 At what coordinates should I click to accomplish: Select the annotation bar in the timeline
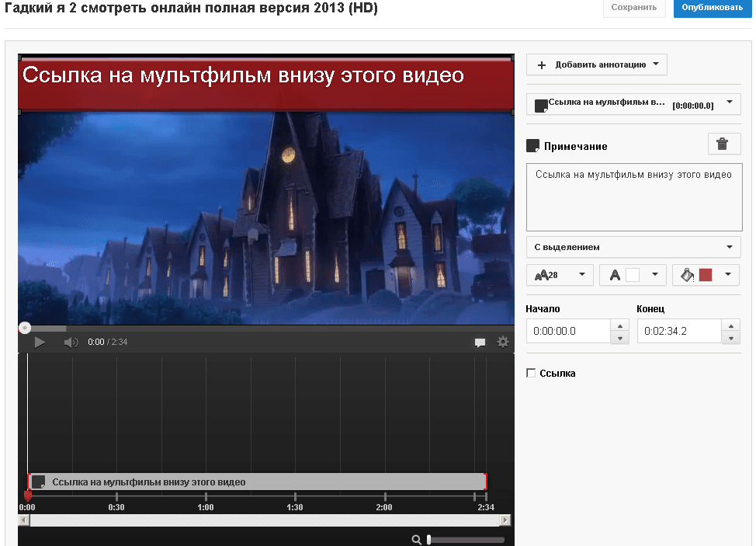[x=257, y=482]
